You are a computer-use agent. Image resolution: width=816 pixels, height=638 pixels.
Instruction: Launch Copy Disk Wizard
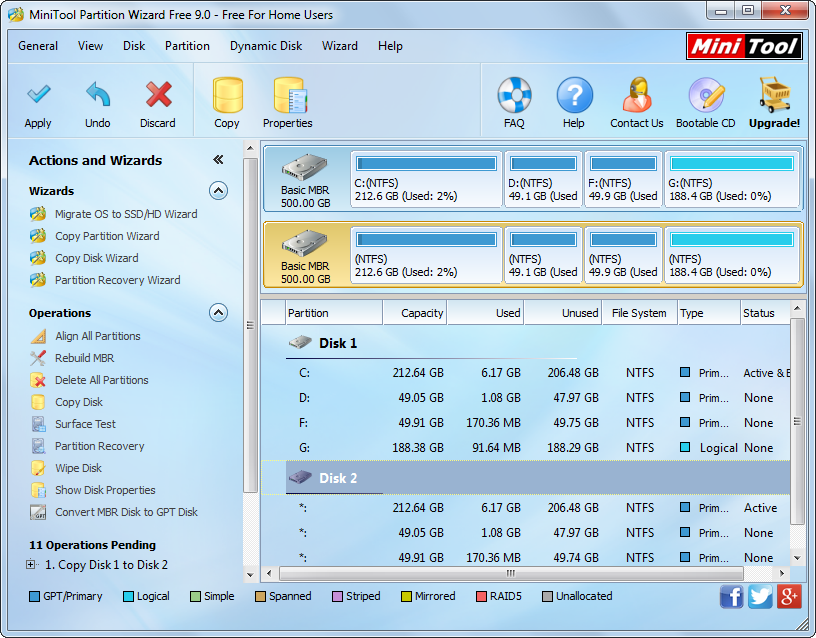[x=97, y=258]
